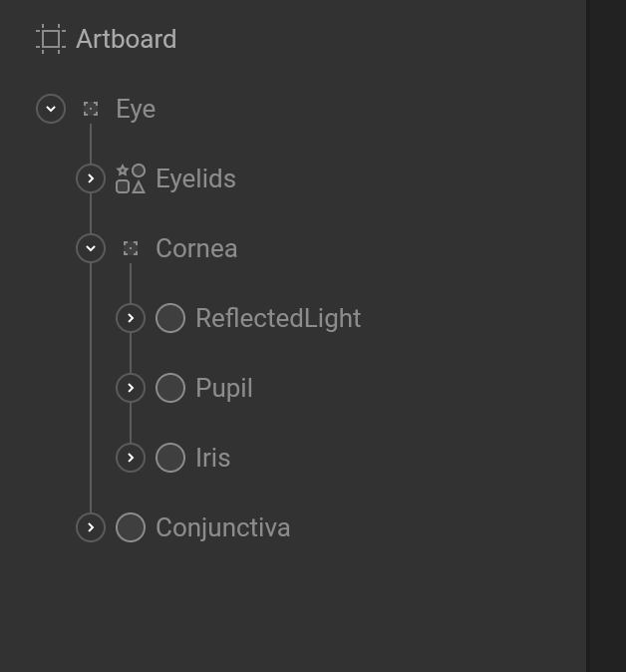Click the Cornea group icon

tap(131, 248)
